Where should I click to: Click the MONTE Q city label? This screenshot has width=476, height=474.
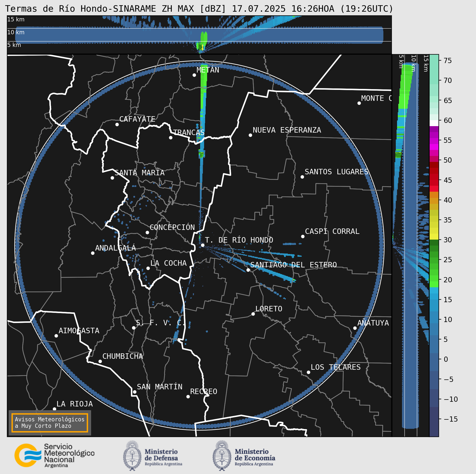tap(376, 98)
